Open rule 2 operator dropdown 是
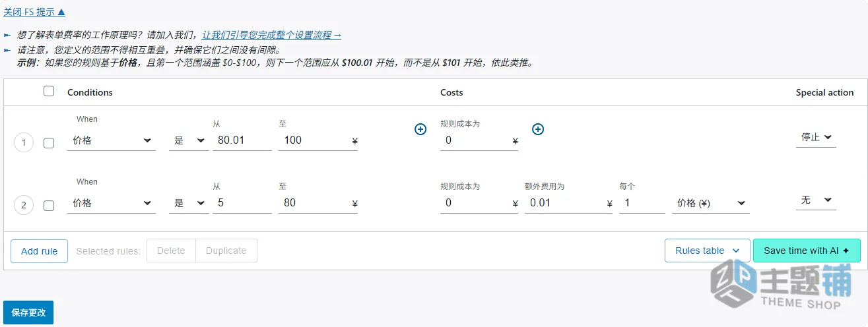 coord(189,203)
